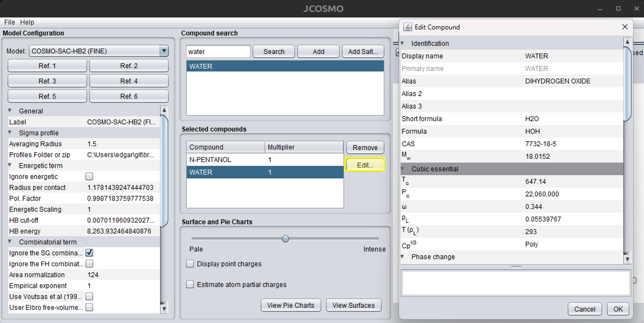Open the Help menu
The image size is (644, 323).
[x=27, y=22]
